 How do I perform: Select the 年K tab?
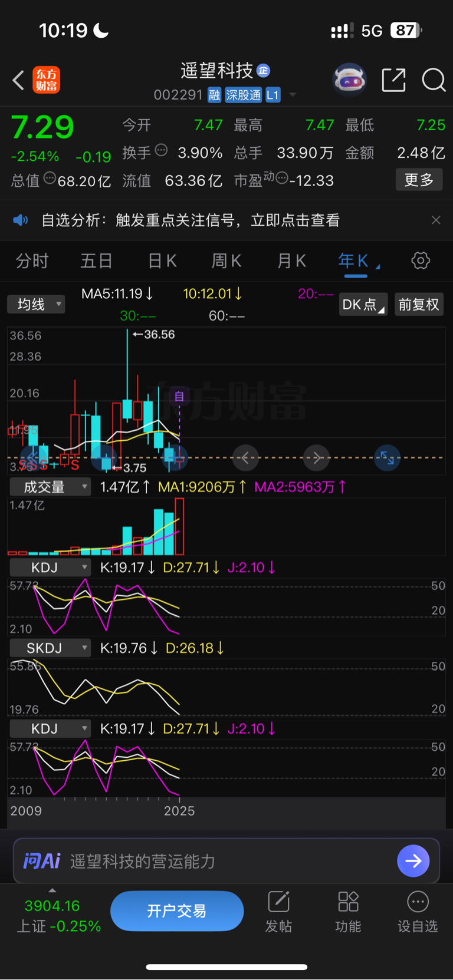click(x=354, y=260)
